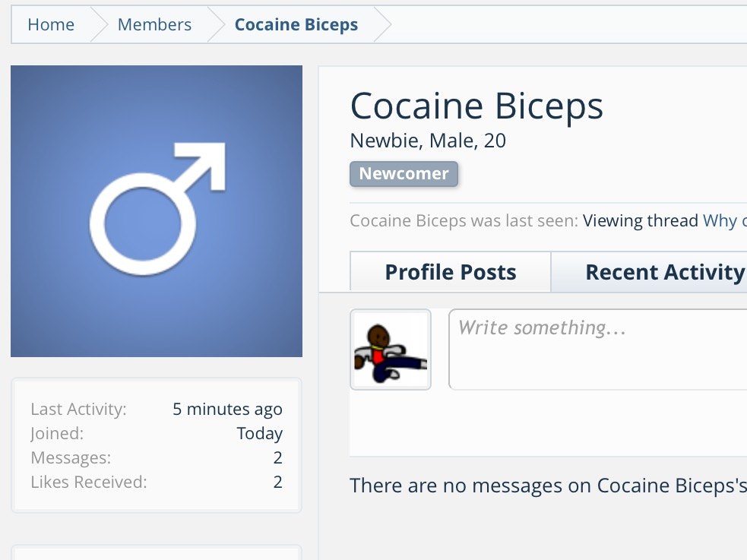Click the blue male symbol avatar
This screenshot has width=747, height=560.
pyautogui.click(x=157, y=211)
